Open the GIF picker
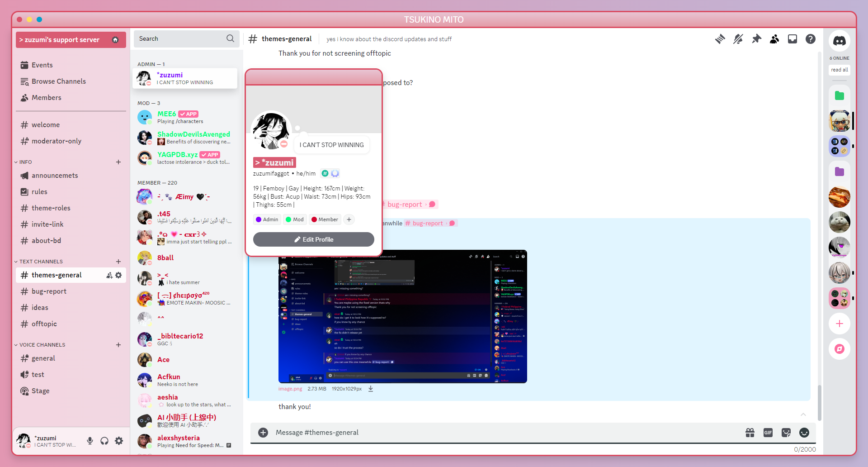The width and height of the screenshot is (868, 467). point(768,433)
